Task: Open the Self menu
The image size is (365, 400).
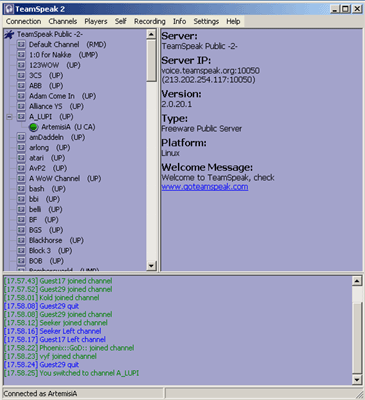Action: tap(120, 21)
